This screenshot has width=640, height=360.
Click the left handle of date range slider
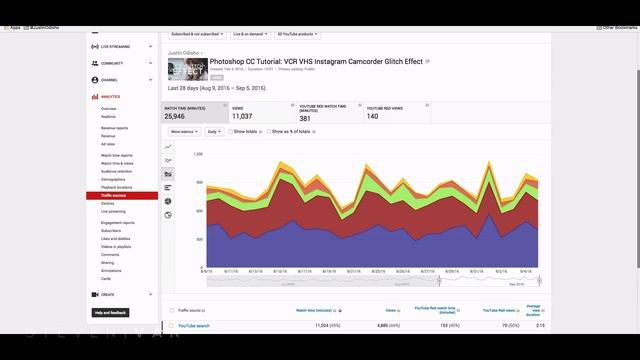tap(439, 281)
